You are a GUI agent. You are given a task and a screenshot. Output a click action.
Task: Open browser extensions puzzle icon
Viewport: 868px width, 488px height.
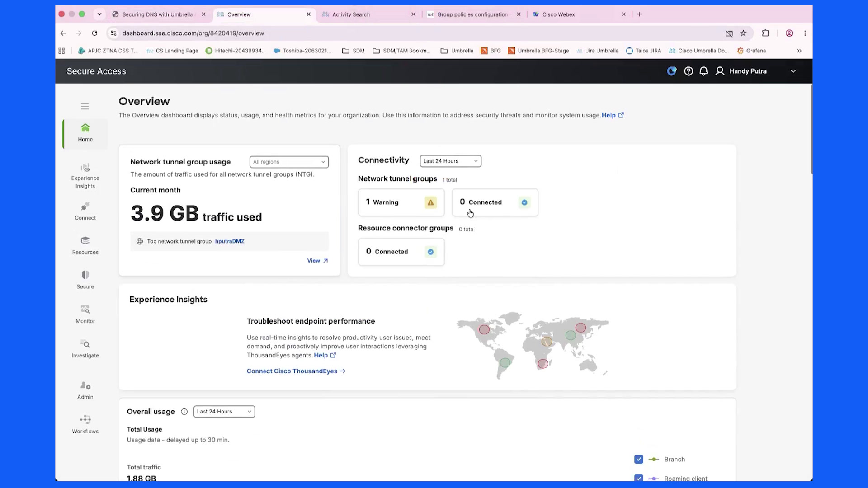coord(765,33)
